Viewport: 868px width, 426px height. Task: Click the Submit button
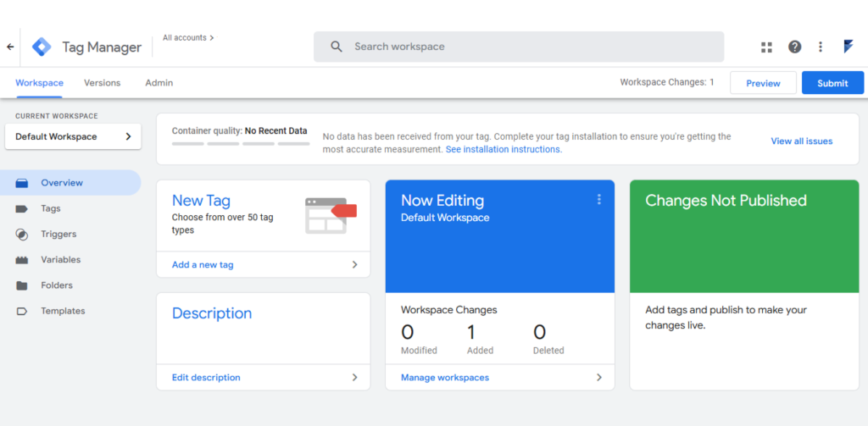[832, 83]
